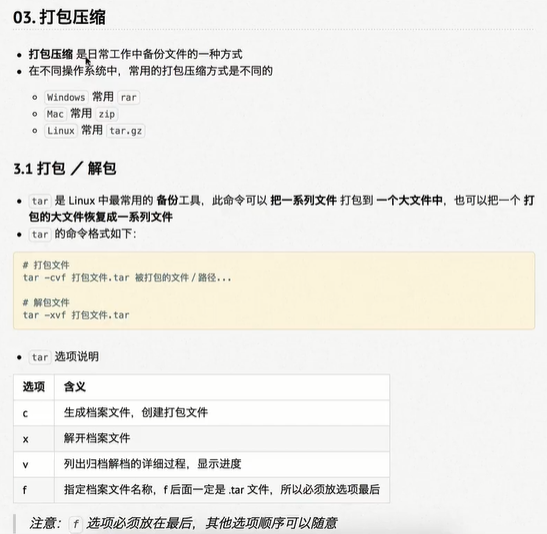The image size is (547, 534).
Task: Click the 'f' code tag in the note
Action: pyautogui.click(x=76, y=524)
